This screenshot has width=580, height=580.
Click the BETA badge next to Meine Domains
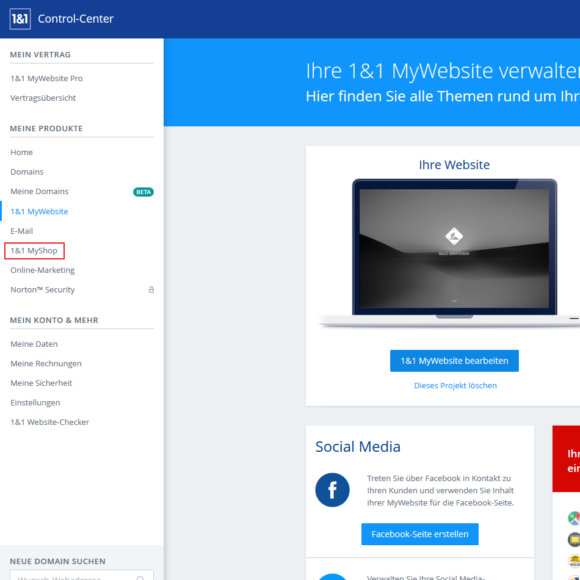(x=144, y=192)
